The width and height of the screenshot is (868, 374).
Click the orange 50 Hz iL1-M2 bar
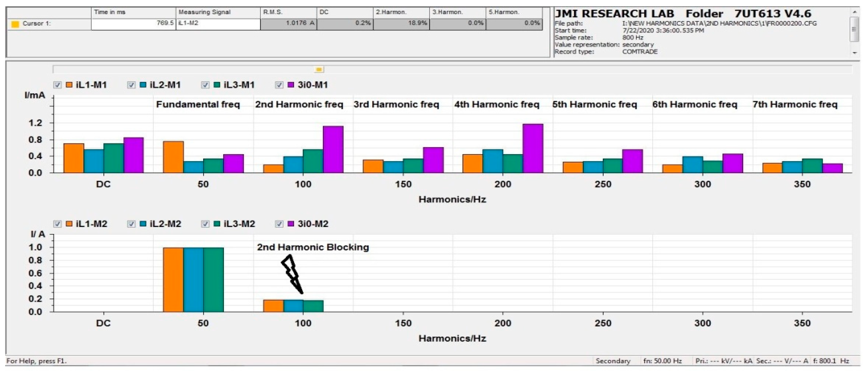tap(173, 279)
